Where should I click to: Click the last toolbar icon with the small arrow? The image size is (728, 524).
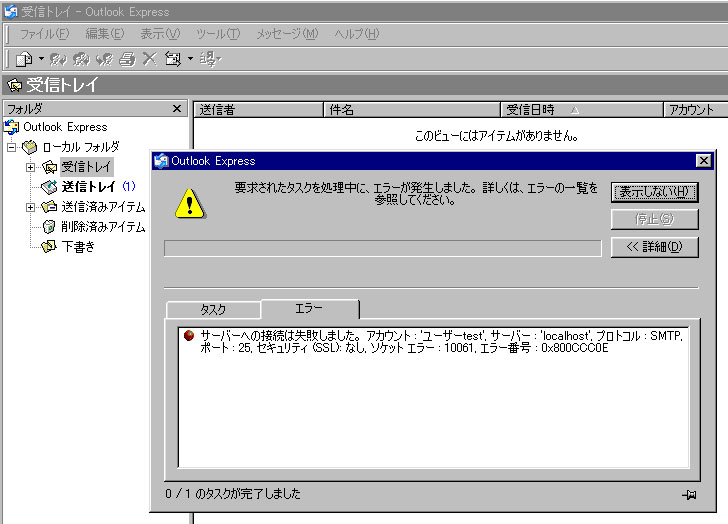(210, 59)
